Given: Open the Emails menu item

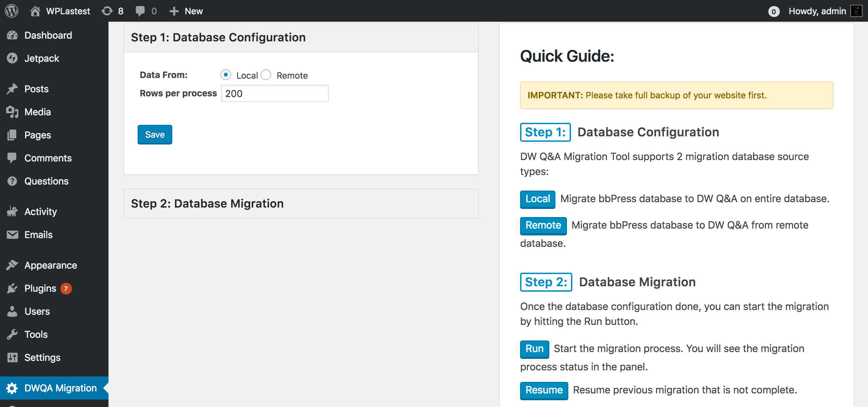Looking at the screenshot, I should tap(39, 235).
